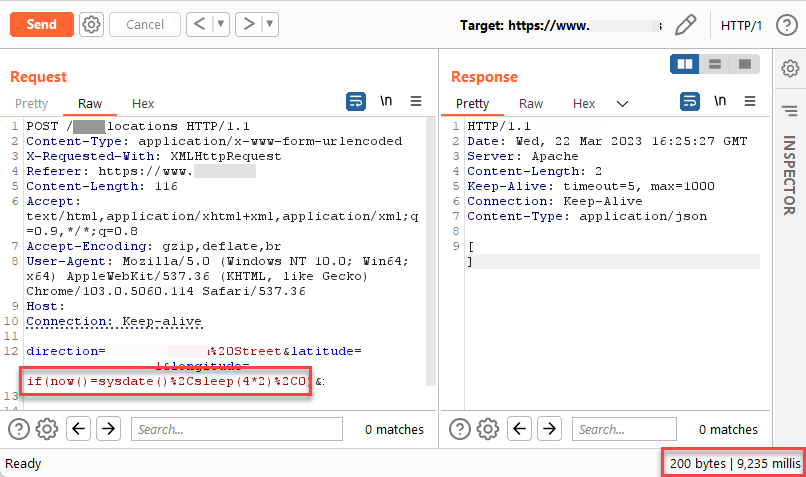
Task: Select combined tabbed layout view
Action: click(x=745, y=64)
